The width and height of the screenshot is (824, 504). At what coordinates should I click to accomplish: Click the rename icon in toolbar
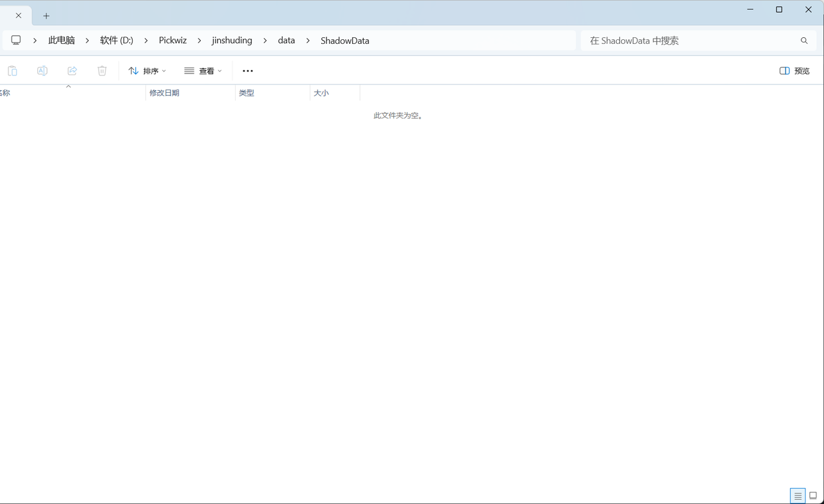coord(42,71)
